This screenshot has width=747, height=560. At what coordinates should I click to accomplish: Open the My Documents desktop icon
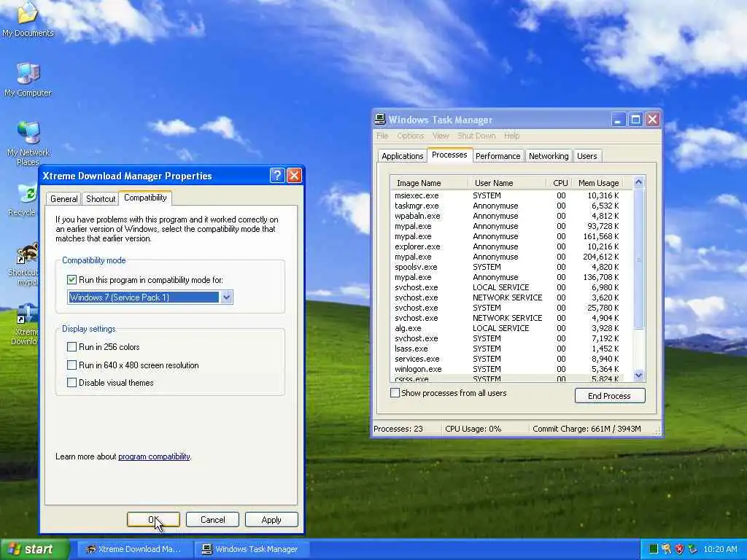(28, 19)
